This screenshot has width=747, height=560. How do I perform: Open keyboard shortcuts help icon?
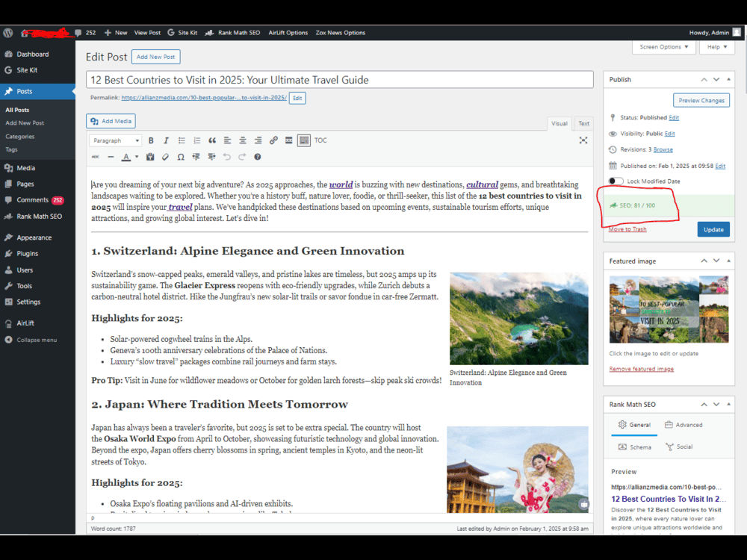coord(257,157)
